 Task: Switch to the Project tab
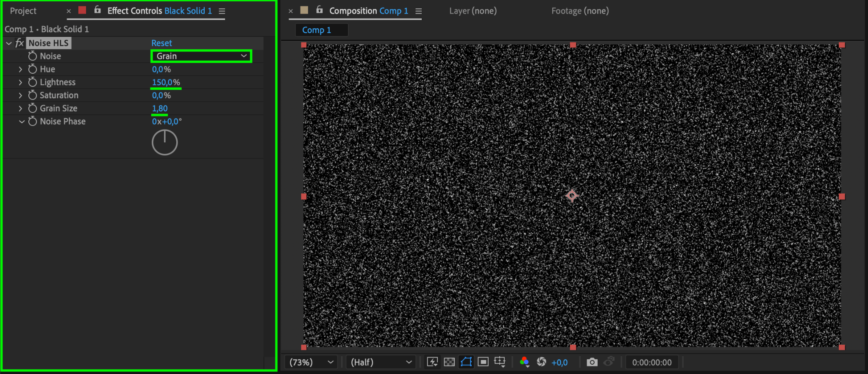[x=23, y=11]
